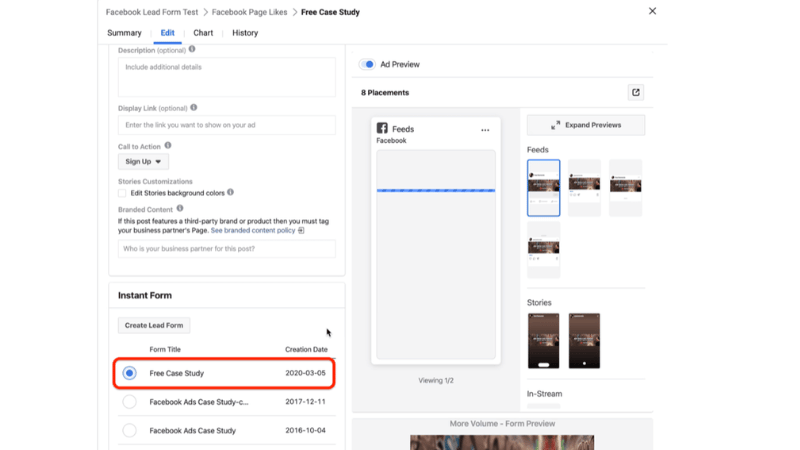Select the fourth Feeds thumbnail on second row
This screenshot has width=800, height=450.
543,249
